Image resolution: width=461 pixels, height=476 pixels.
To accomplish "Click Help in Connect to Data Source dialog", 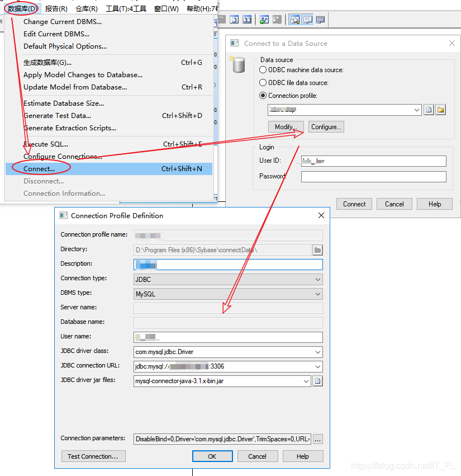I will click(435, 204).
